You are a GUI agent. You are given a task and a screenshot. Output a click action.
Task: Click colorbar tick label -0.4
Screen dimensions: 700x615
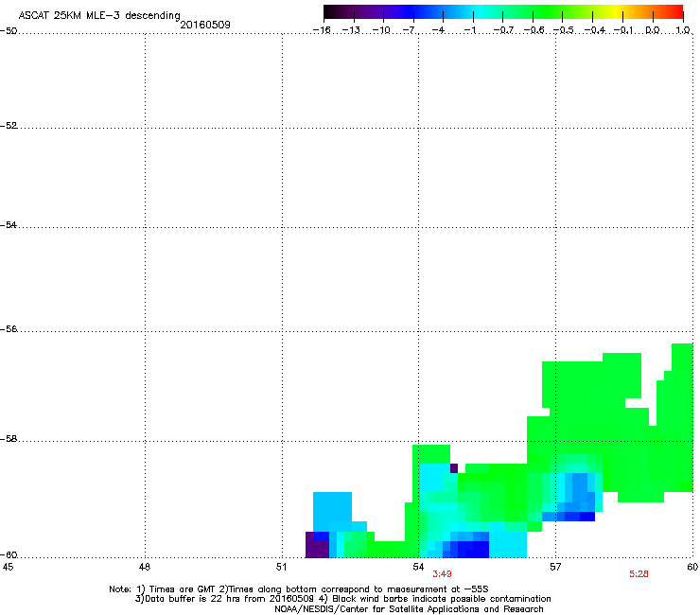click(x=595, y=30)
